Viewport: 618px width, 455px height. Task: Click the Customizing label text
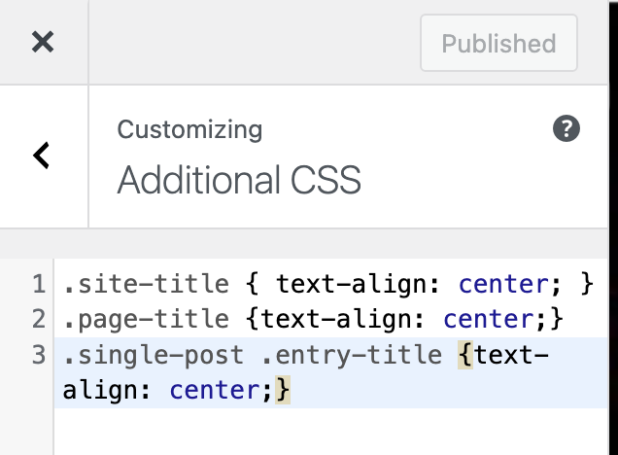[190, 130]
